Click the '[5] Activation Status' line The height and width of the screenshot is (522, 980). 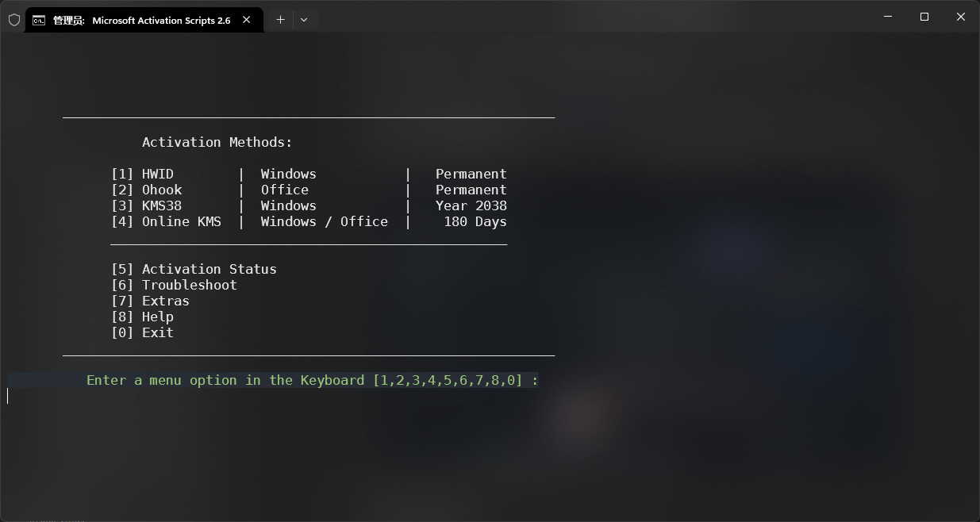pyautogui.click(x=194, y=270)
